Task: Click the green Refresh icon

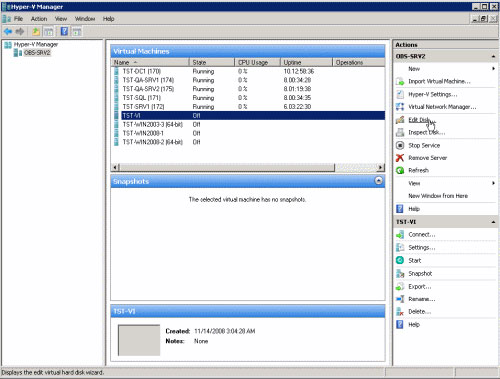Action: [400, 170]
